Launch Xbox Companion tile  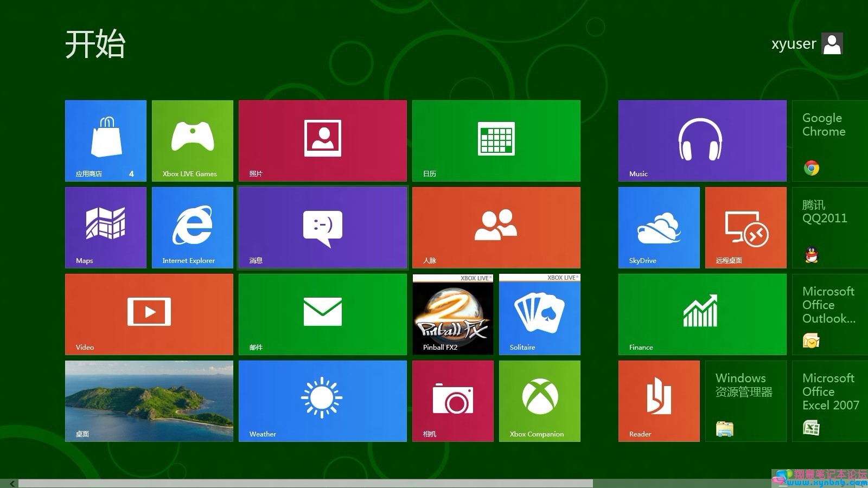[x=540, y=401]
